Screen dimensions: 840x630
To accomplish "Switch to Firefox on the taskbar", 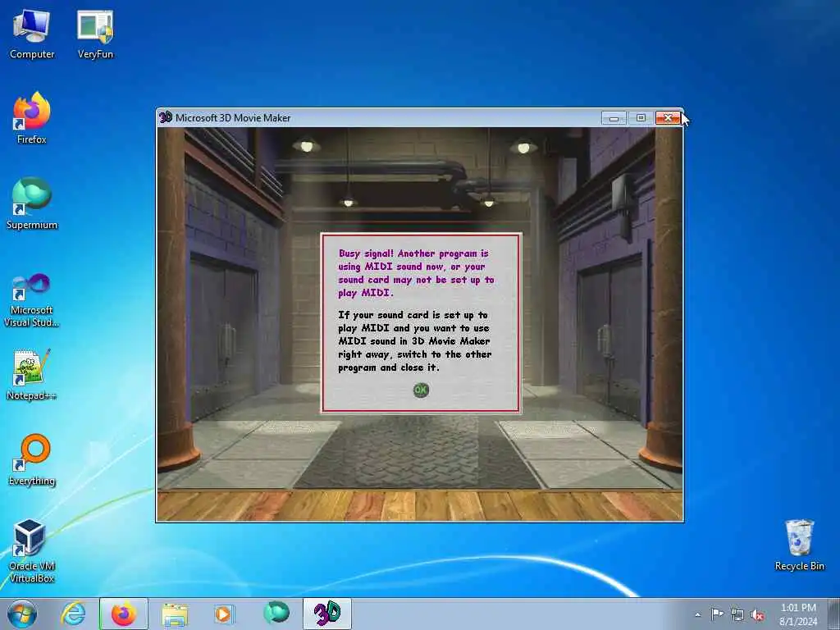I will click(x=124, y=614).
